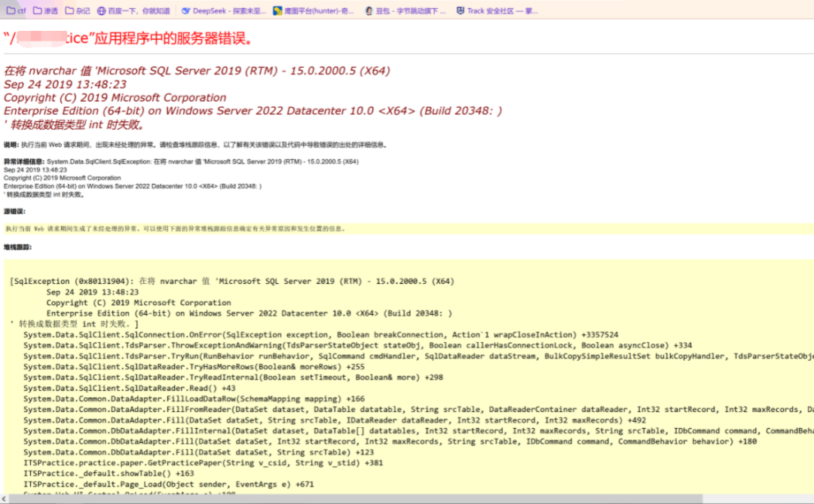Open the 豆包 bookmark
Image resolution: width=814 pixels, height=504 pixels.
pyautogui.click(x=405, y=11)
